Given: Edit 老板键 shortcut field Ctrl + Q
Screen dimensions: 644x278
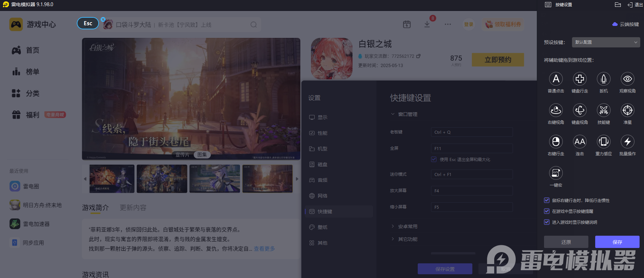Looking at the screenshot, I should tap(472, 132).
